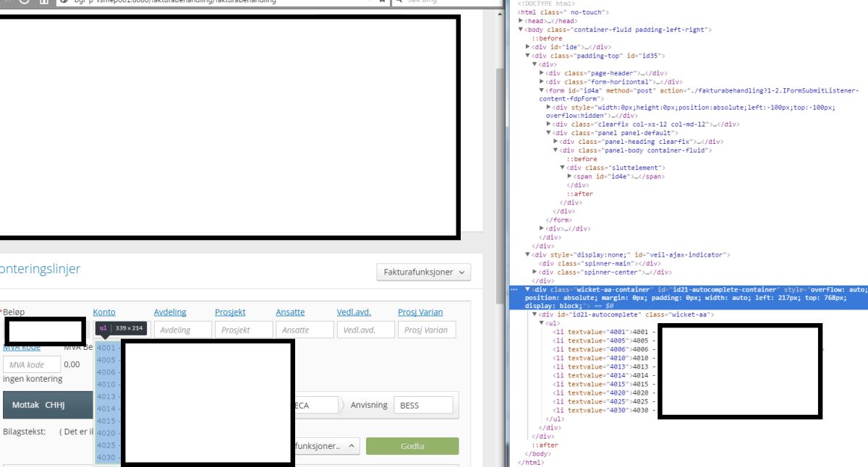
Task: Collapse the div id21-autocomplete node
Action: (x=535, y=314)
